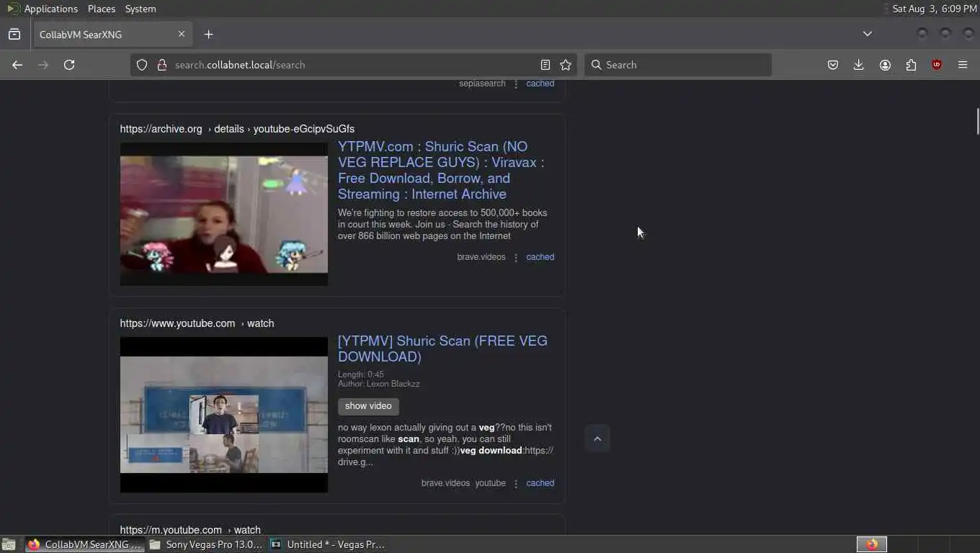
Task: Click the m.youtube.com watch URL line
Action: point(190,529)
